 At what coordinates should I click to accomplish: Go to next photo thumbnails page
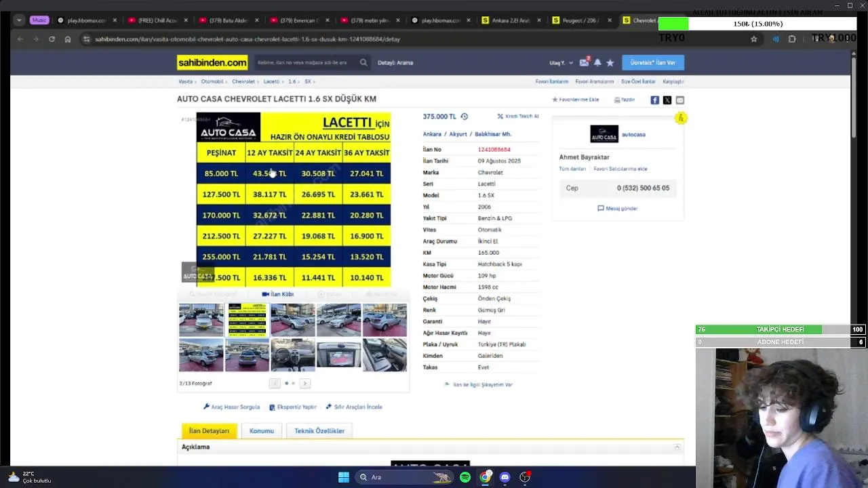pyautogui.click(x=304, y=384)
